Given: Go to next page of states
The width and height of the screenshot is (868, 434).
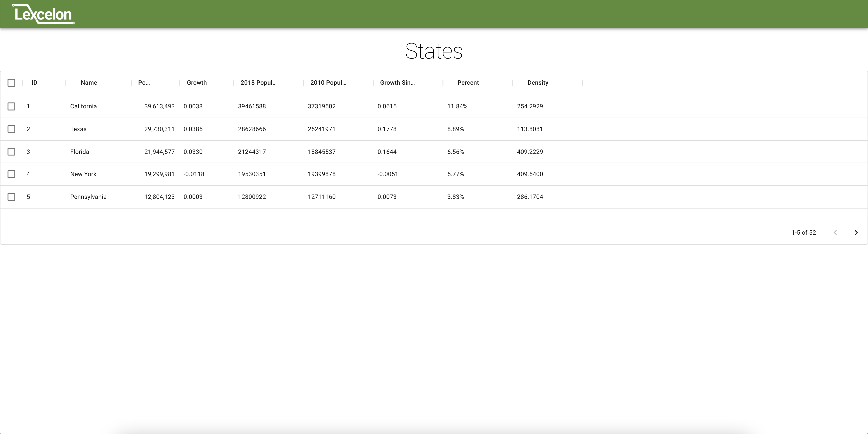Looking at the screenshot, I should (856, 233).
